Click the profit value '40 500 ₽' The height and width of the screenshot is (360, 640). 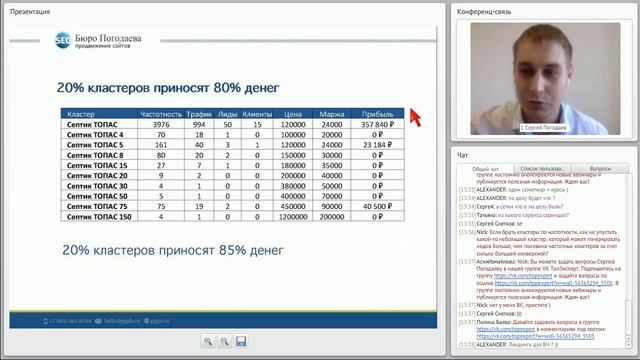377,206
